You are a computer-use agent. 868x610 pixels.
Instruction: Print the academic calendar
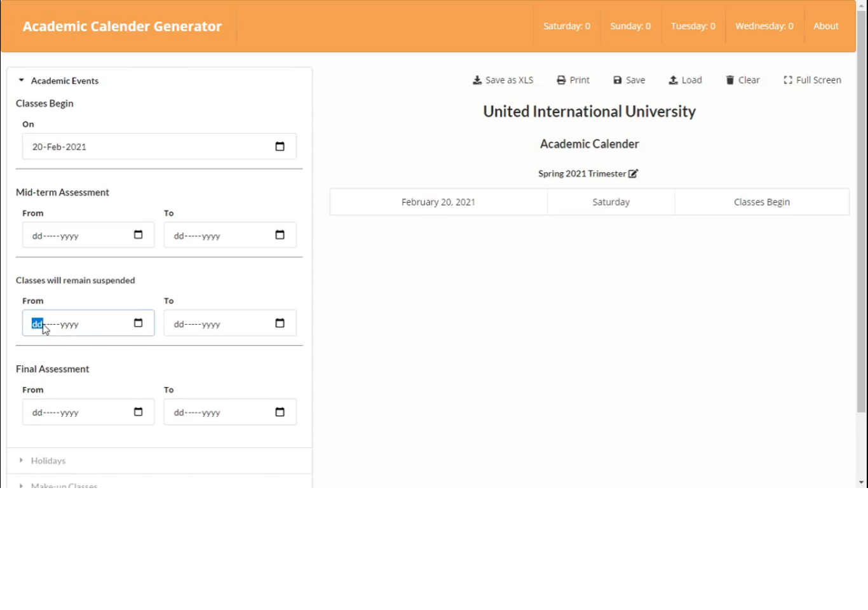pos(573,80)
